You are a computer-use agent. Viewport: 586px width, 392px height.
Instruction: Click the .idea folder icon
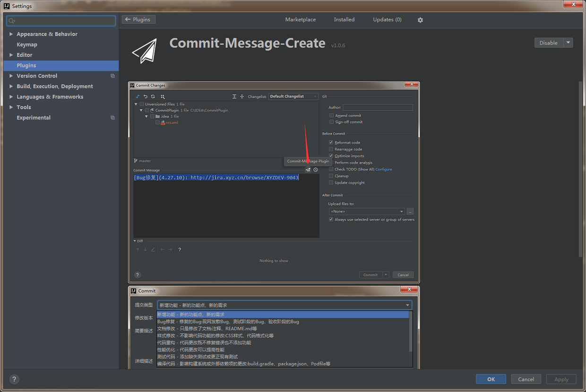pyautogui.click(x=158, y=116)
